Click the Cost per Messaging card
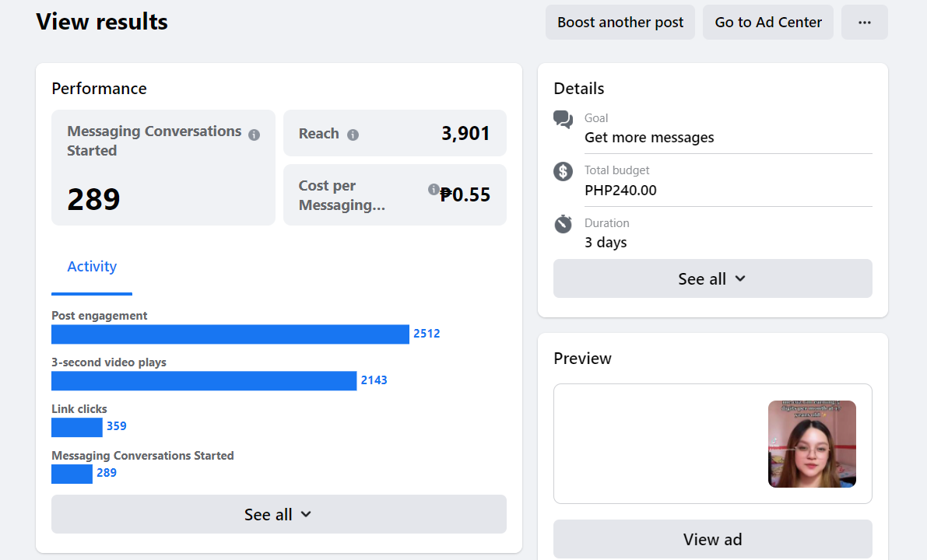927x560 pixels. (x=395, y=195)
